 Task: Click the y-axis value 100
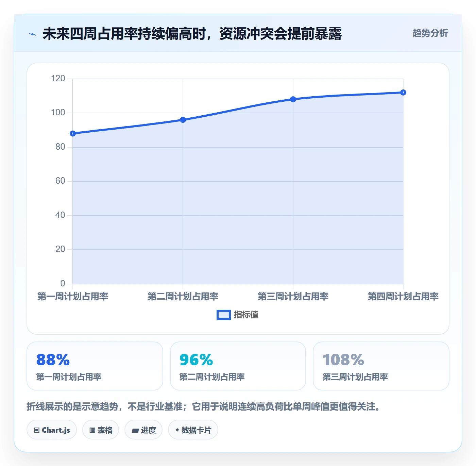58,113
